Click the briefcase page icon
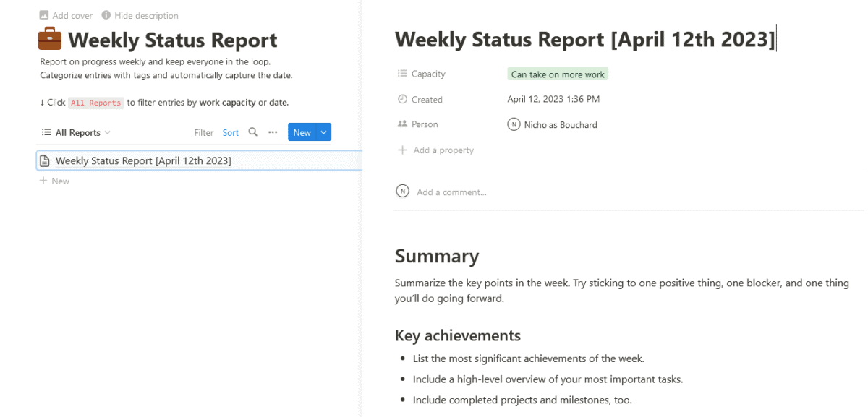 pyautogui.click(x=48, y=38)
